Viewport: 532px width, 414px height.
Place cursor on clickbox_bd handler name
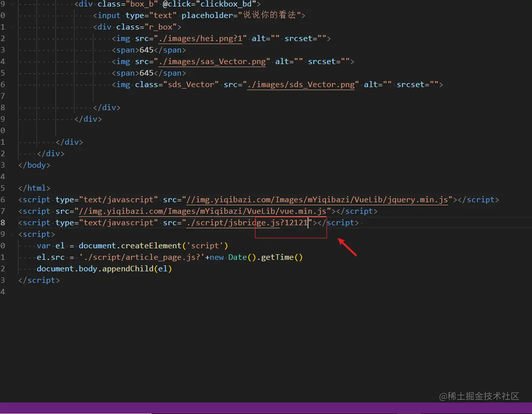click(226, 4)
